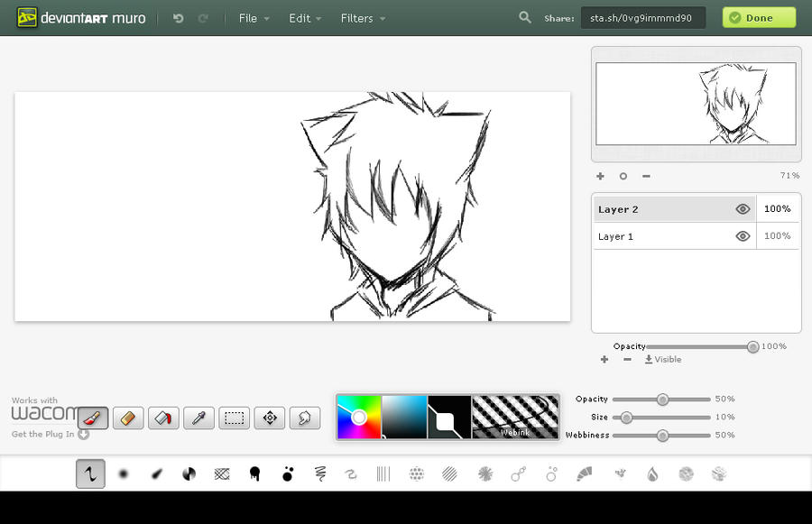
Task: Select the move/transform tool
Action: coord(269,418)
